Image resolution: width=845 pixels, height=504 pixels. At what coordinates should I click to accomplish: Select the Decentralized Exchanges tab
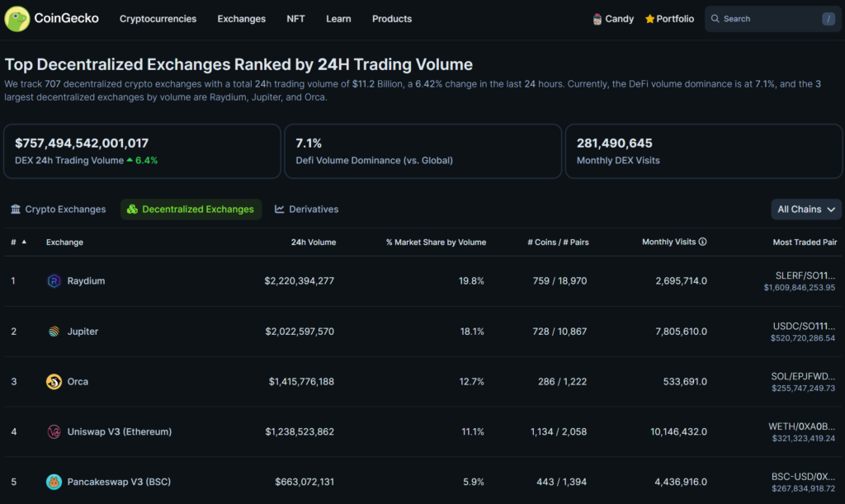[x=191, y=209]
